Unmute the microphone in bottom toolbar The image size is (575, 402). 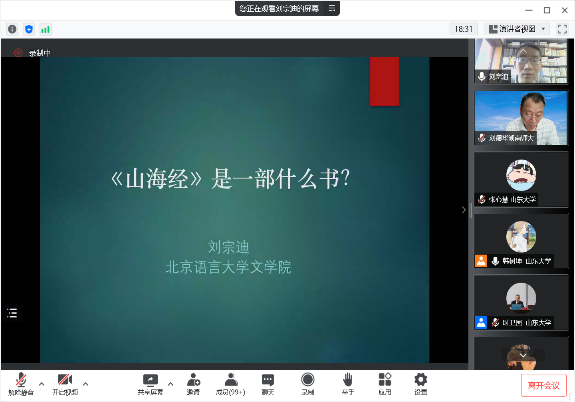pos(21,384)
